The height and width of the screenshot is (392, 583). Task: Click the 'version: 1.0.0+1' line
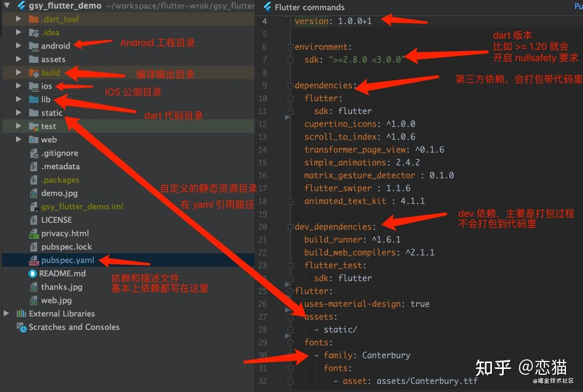click(333, 21)
